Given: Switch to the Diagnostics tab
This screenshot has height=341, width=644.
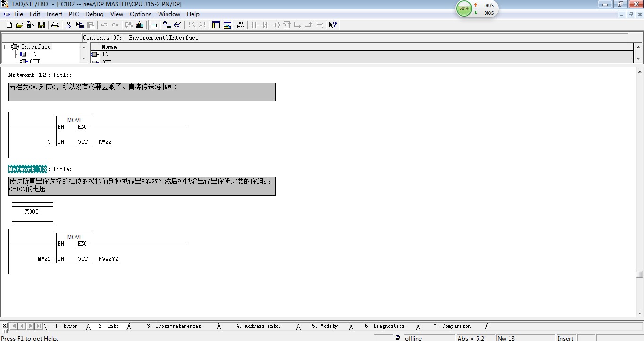Looking at the screenshot, I should point(385,326).
